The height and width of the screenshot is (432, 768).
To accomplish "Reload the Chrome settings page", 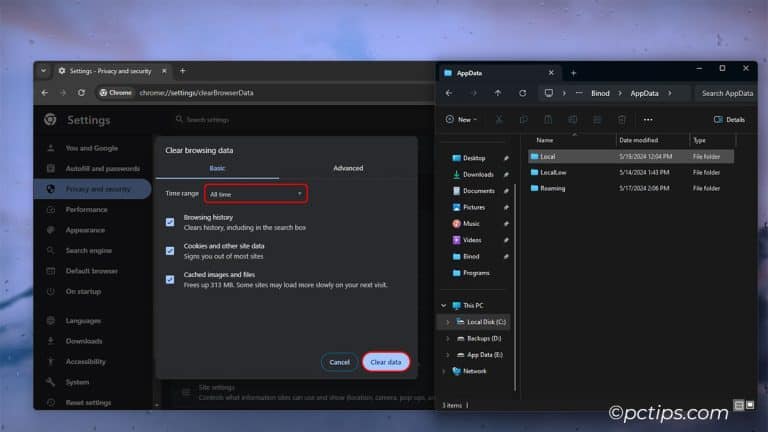I will point(81,92).
